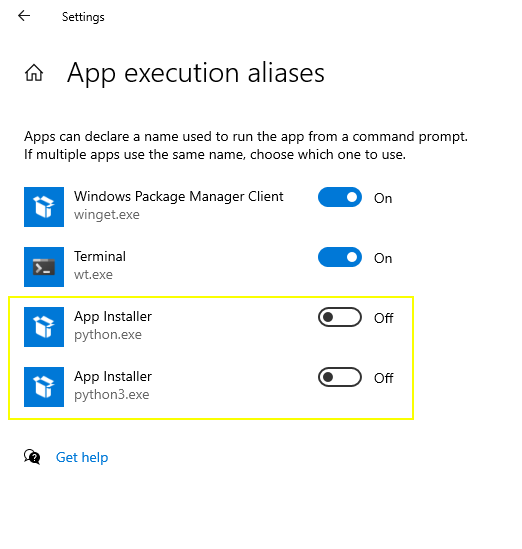Image resolution: width=522 pixels, height=549 pixels.
Task: Enable the python.exe alias toggle
Action: pyautogui.click(x=340, y=317)
